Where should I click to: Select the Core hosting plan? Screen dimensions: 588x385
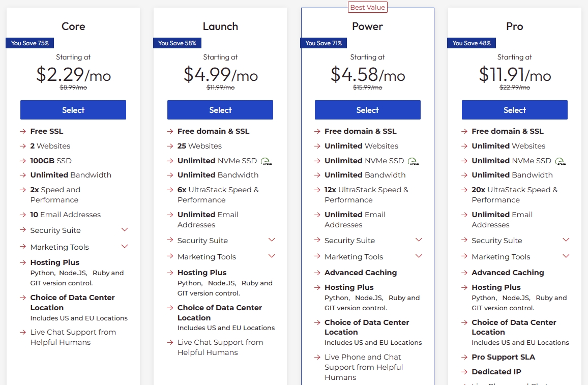73,110
